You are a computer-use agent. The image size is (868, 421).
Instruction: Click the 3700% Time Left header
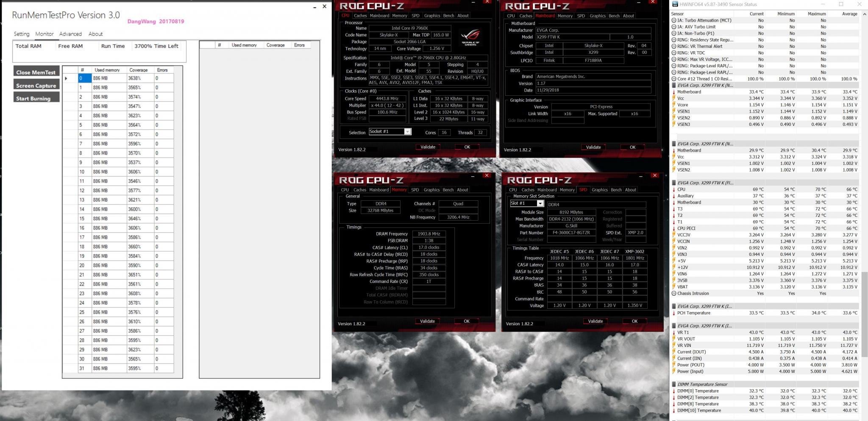pyautogui.click(x=156, y=46)
